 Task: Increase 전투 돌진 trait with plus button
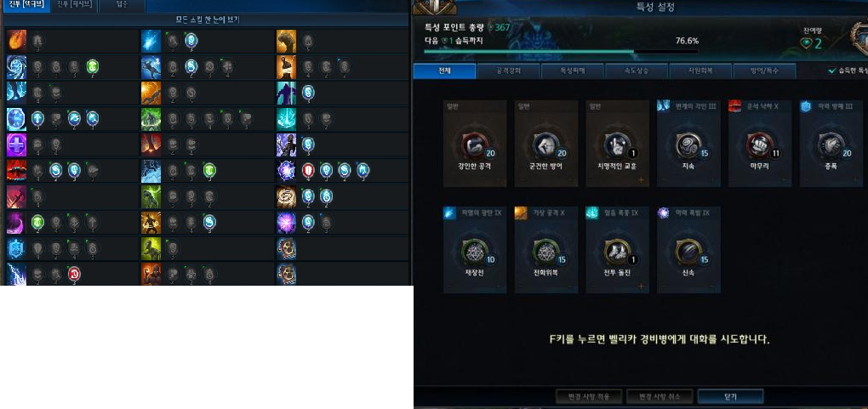641,287
